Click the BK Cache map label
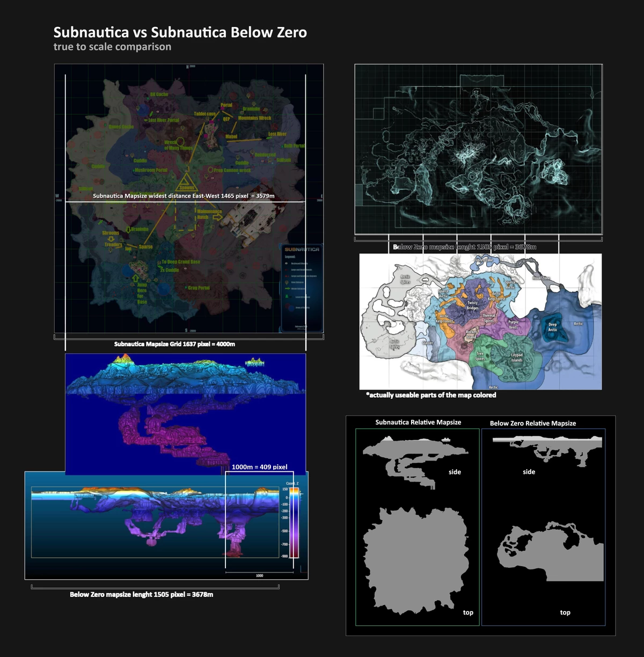Viewport: 644px width, 657px height. [159, 94]
